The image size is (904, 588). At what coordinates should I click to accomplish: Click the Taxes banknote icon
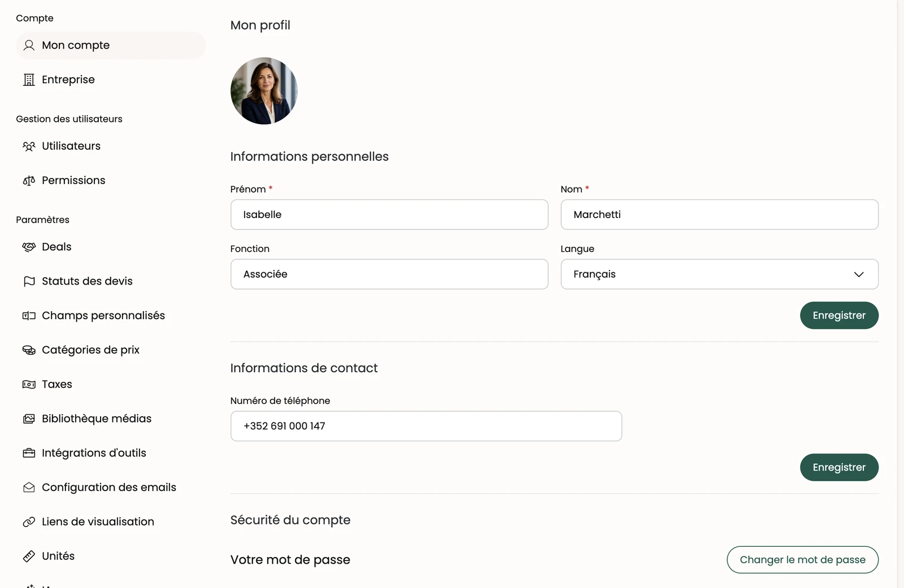[x=29, y=385]
